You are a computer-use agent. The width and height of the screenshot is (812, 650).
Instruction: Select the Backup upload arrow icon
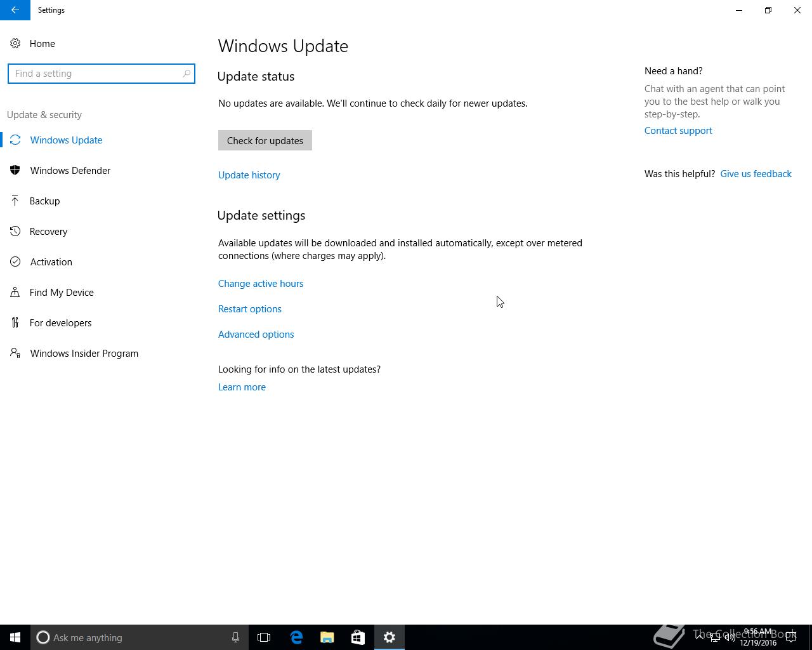pyautogui.click(x=15, y=201)
